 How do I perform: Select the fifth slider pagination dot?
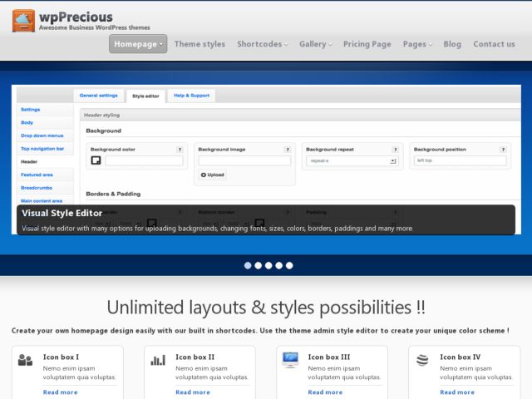[289, 265]
